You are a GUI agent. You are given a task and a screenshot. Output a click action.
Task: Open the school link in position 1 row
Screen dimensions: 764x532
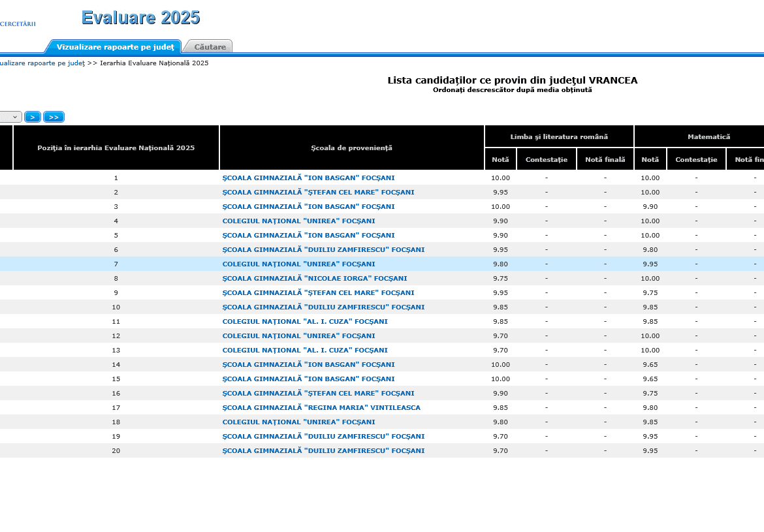click(308, 178)
